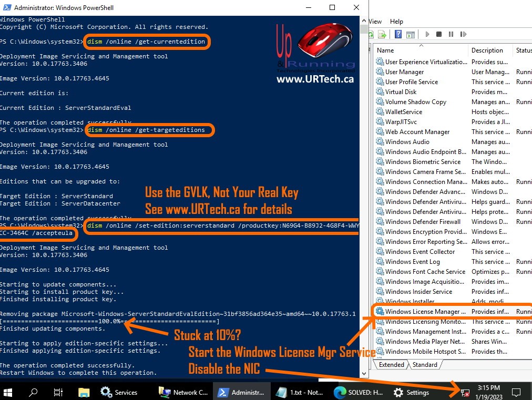This screenshot has height=400, width=532.
Task: Switch to the Standard tab
Action: (x=425, y=365)
